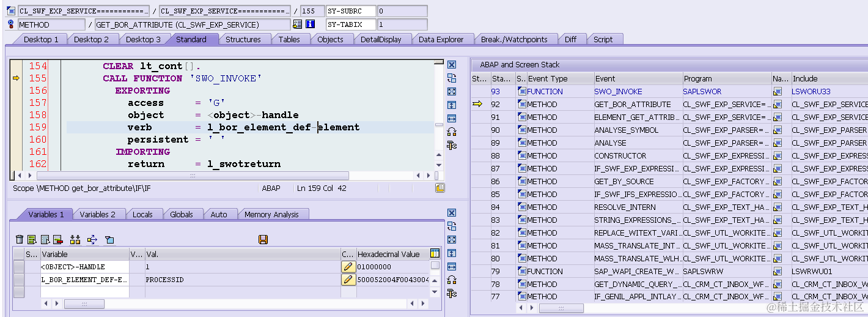Click code editor scroll down arrow
This screenshot has height=317, width=868.
point(439,165)
